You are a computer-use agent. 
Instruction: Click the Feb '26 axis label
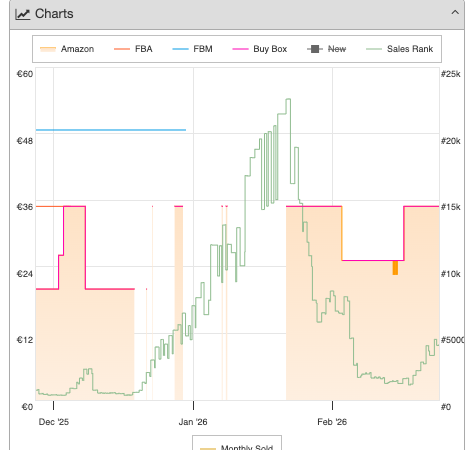point(332,422)
